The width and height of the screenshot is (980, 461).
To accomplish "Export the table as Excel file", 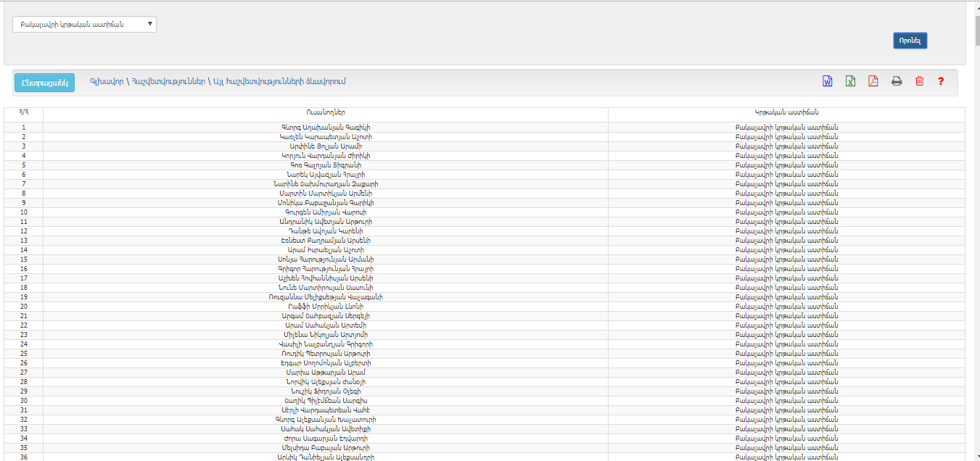I will pyautogui.click(x=850, y=81).
